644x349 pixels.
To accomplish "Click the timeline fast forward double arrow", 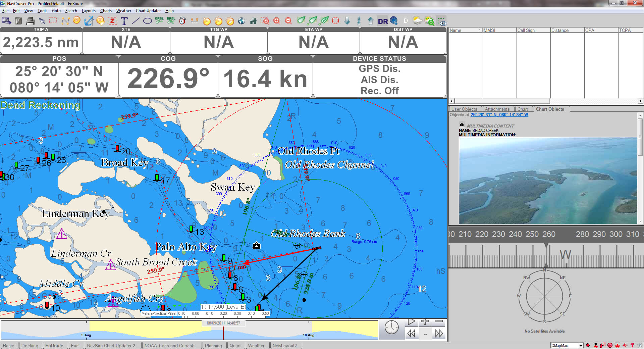I will pyautogui.click(x=439, y=334).
